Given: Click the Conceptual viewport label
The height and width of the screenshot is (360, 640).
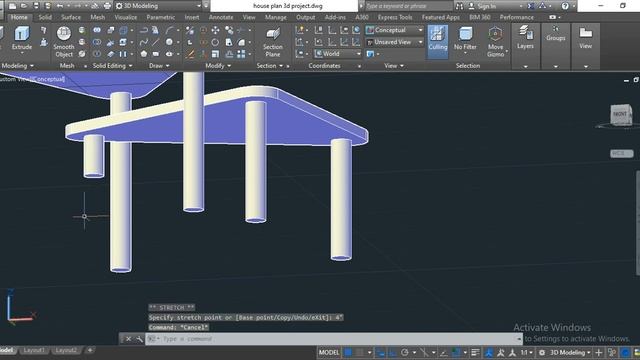Looking at the screenshot, I should click(x=48, y=79).
